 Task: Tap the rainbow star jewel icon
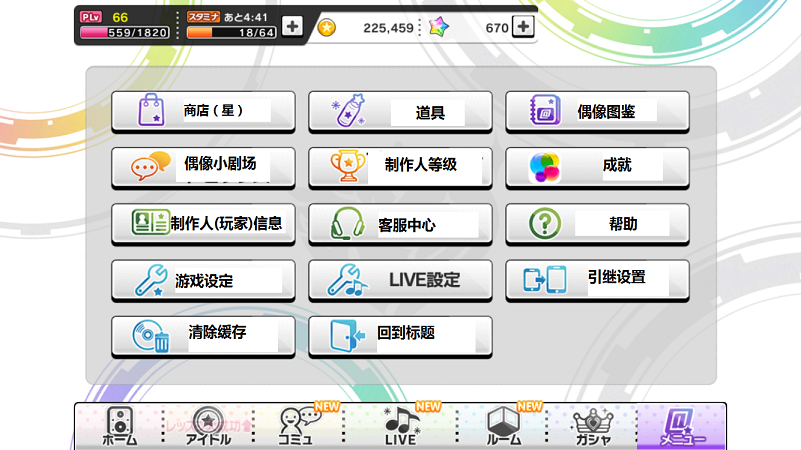[x=439, y=27]
